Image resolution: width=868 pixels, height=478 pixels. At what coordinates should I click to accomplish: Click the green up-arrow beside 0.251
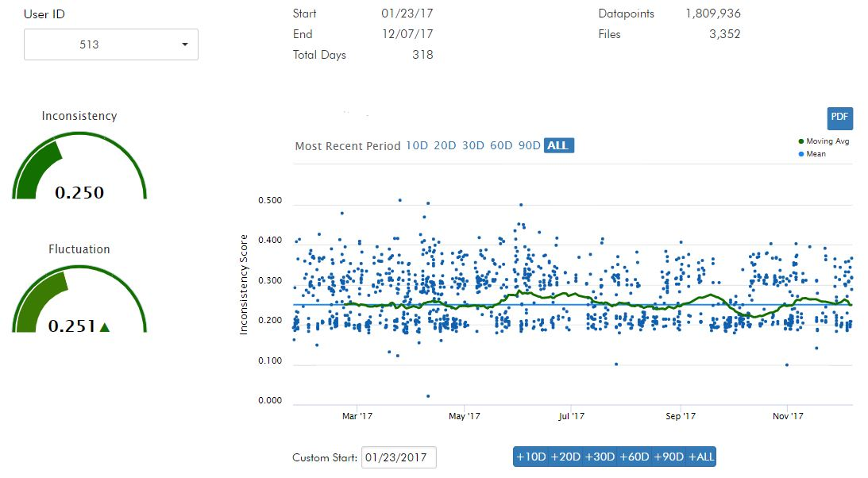pyautogui.click(x=104, y=326)
